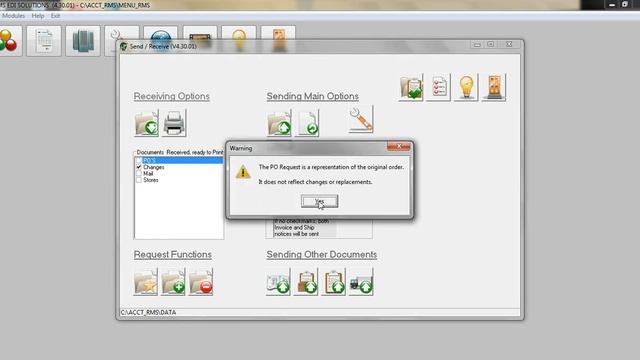The width and height of the screenshot is (640, 360).
Task: Click the folder with red minus icon
Action: [x=201, y=282]
